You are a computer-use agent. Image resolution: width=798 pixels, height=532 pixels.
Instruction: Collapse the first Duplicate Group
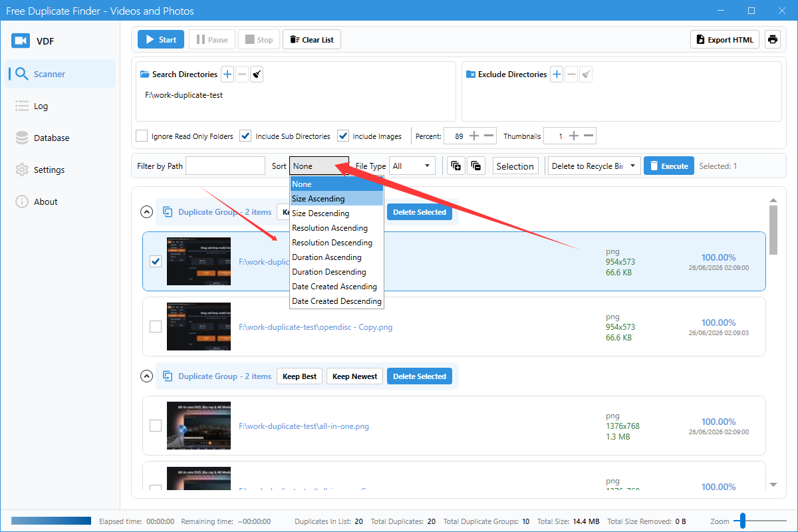[x=147, y=212]
